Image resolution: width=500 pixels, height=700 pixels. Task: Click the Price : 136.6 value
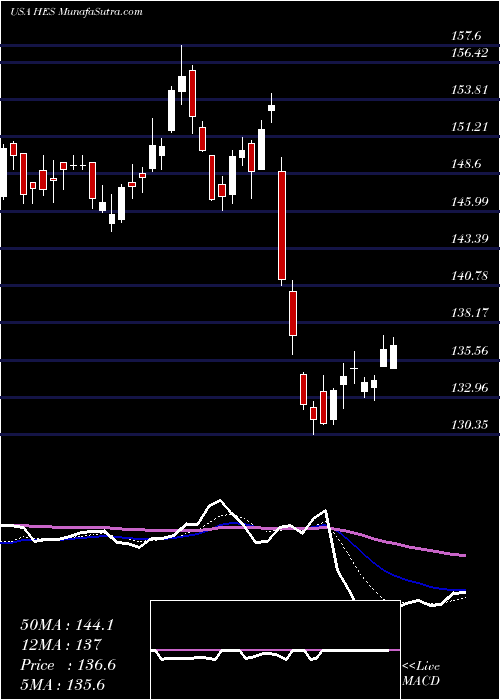(x=68, y=665)
